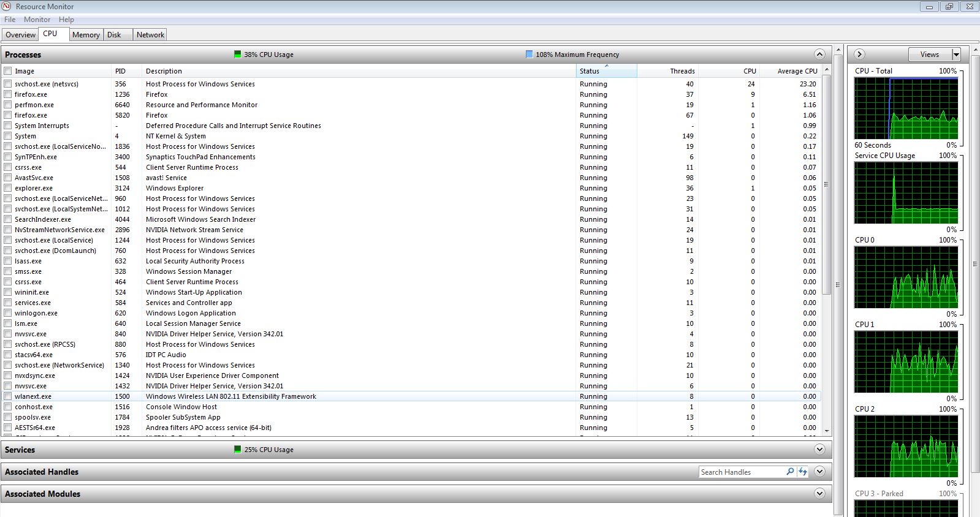Click the green CPU Usage indicator in Services
980x517 pixels.
click(237, 450)
